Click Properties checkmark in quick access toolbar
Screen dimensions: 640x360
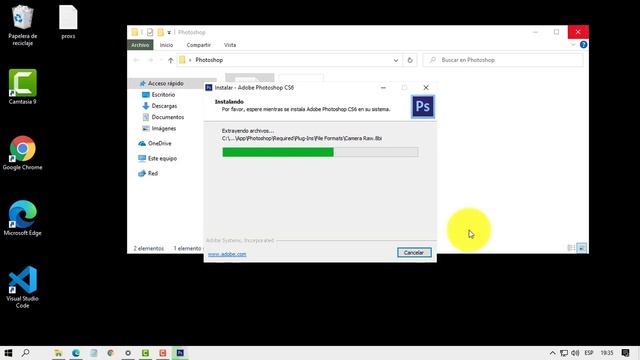[150, 32]
